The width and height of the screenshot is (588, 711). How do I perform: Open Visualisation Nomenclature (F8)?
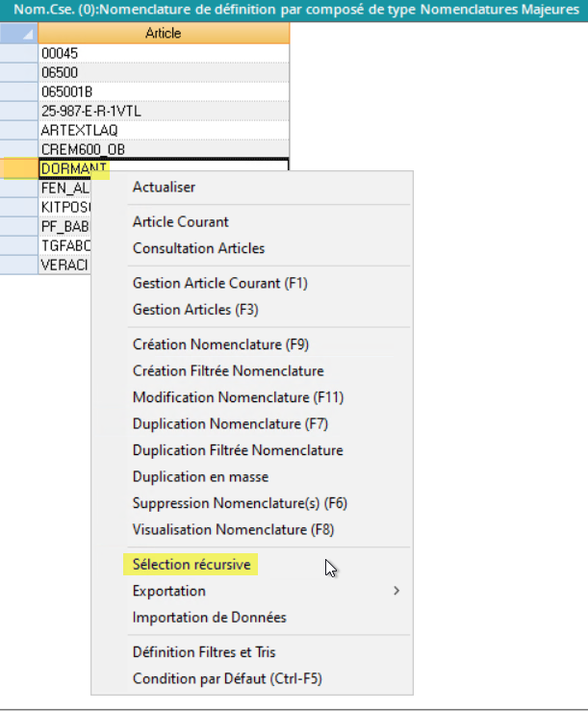[x=233, y=529]
